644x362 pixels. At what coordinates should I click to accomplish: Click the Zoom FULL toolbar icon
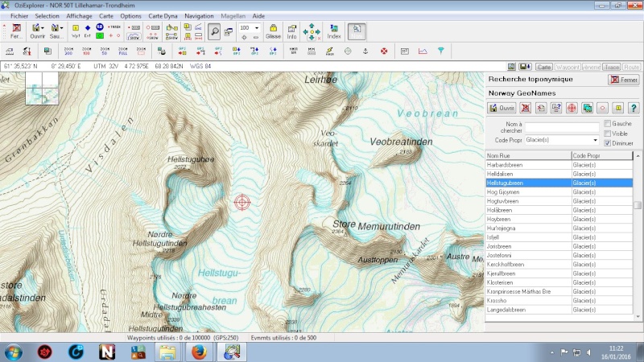point(123,51)
